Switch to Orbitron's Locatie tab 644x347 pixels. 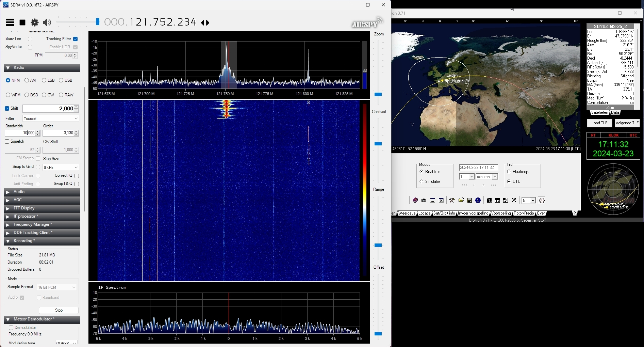click(x=424, y=213)
